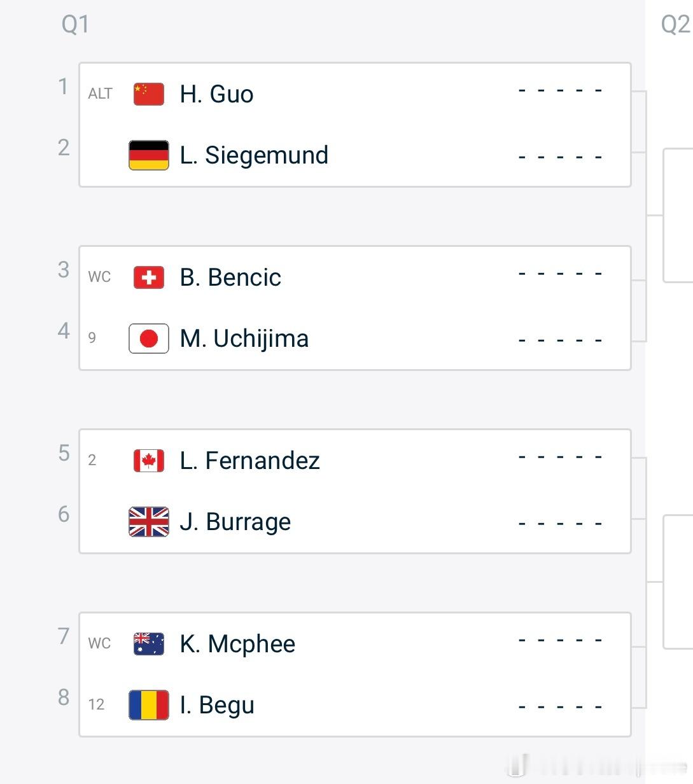Select I. Begu in the draw
The width and height of the screenshot is (693, 784).
point(217,705)
